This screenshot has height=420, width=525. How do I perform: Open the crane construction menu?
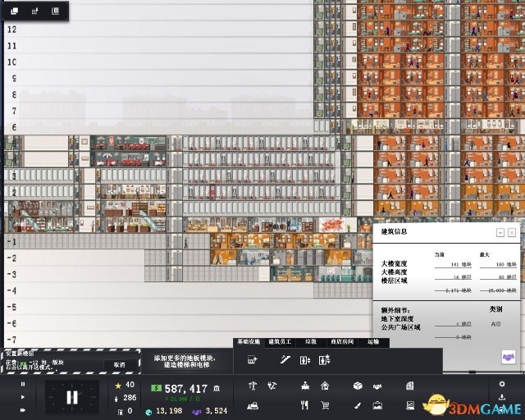tap(253, 386)
